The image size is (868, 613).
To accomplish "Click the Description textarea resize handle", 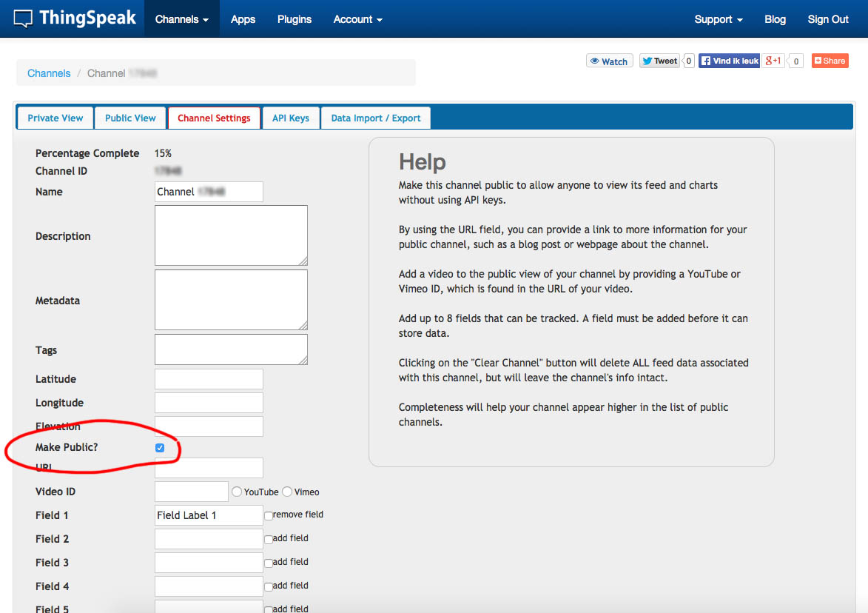I will [x=303, y=261].
